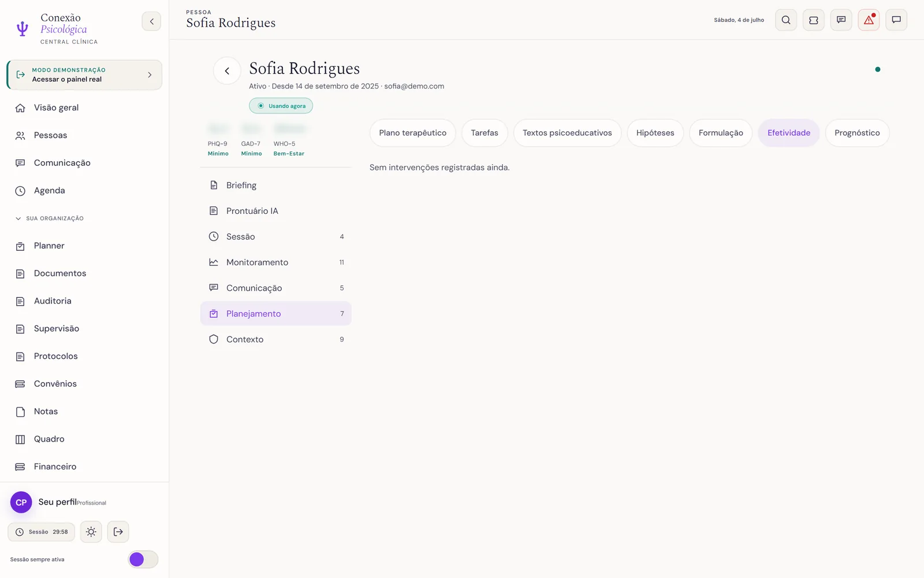Screen dimensions: 924x578
Task: Click the far-right chat bubble icon
Action: pyautogui.click(x=896, y=20)
